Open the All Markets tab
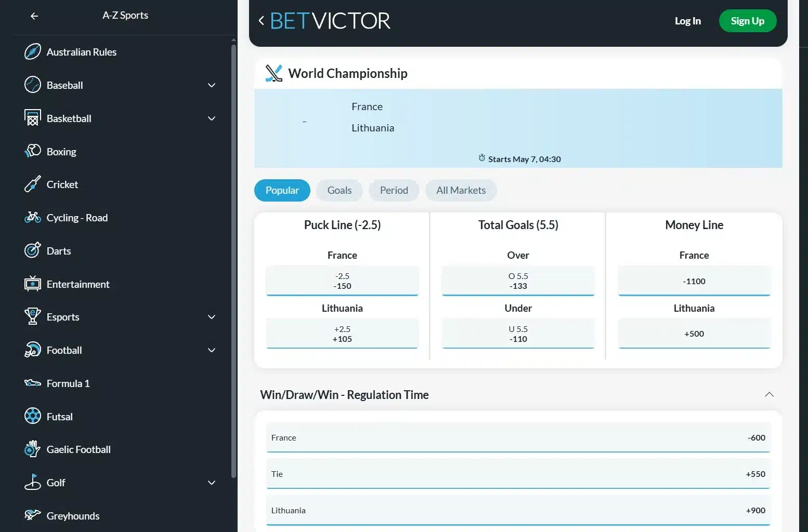 [461, 190]
